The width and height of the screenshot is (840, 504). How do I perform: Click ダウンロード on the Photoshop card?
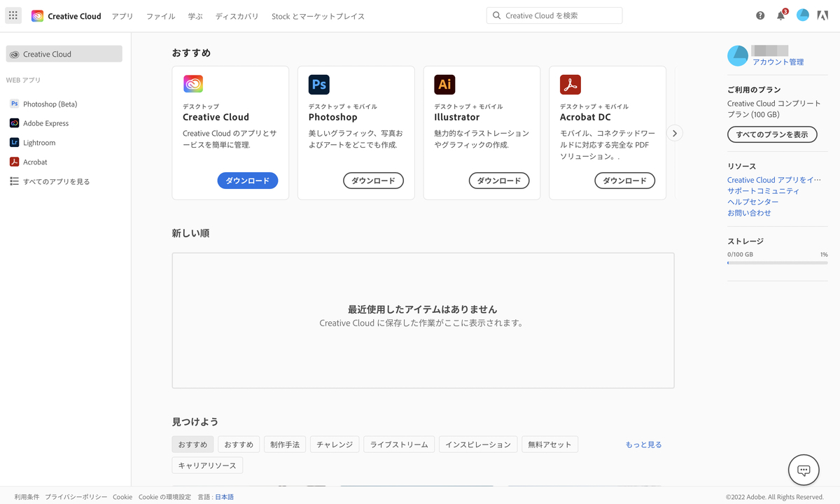tap(373, 181)
